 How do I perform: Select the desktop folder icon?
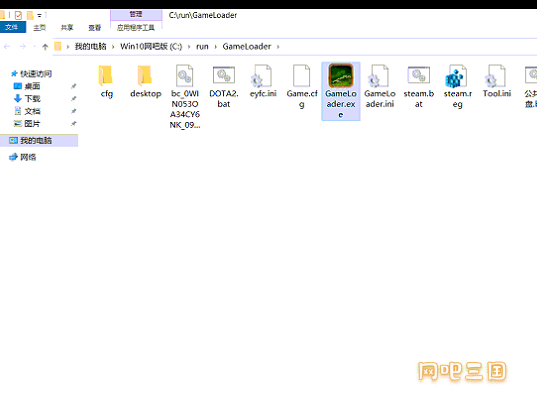(x=145, y=76)
